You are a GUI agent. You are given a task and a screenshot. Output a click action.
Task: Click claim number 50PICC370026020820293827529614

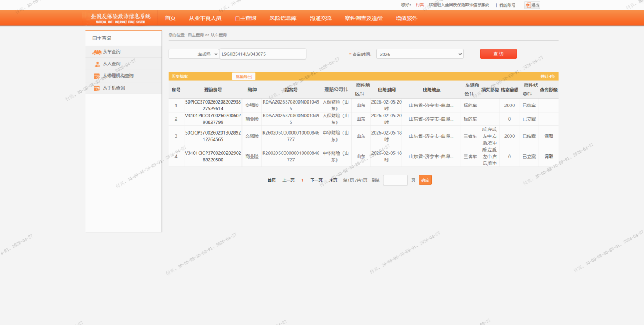213,105
